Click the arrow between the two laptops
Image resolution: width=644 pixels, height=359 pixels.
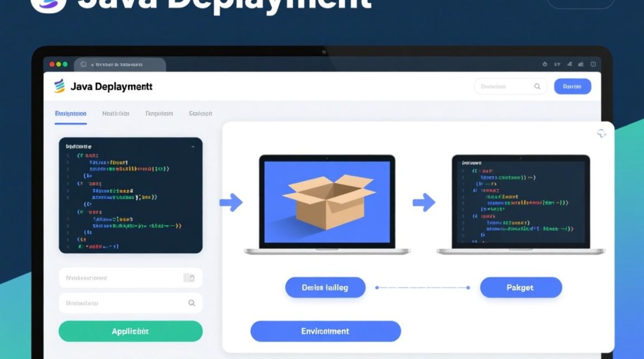424,202
